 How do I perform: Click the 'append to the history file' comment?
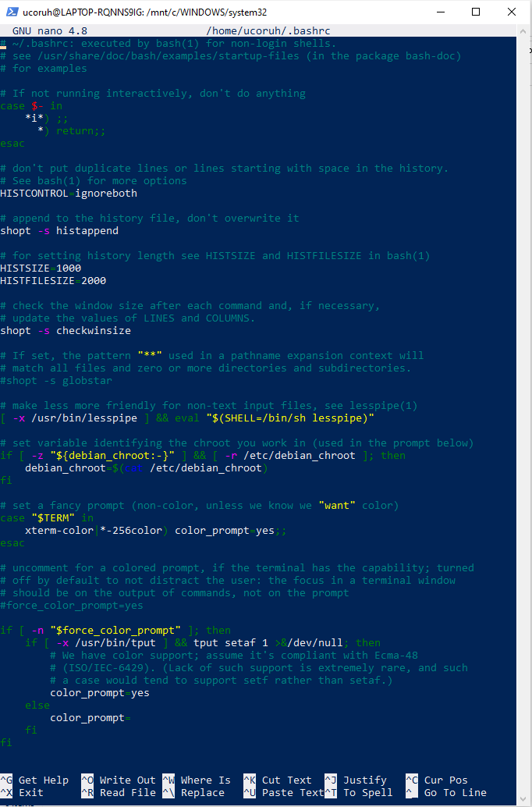(x=150, y=219)
